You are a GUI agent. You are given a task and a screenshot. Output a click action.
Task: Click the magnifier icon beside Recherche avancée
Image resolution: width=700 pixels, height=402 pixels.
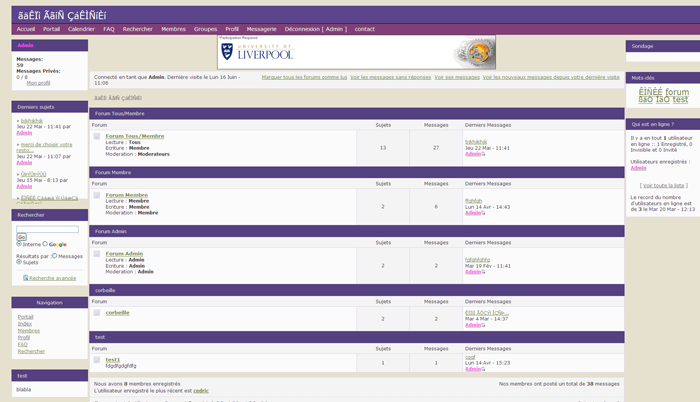click(x=25, y=278)
